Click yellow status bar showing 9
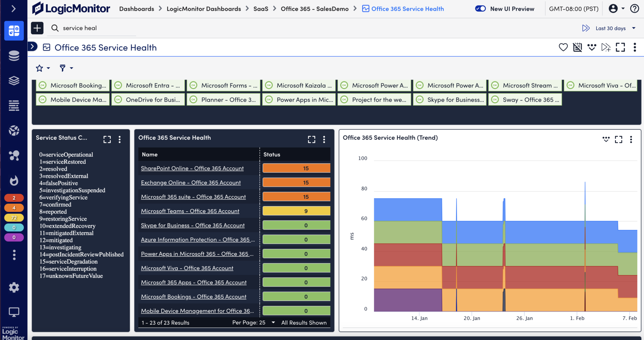 pos(296,211)
